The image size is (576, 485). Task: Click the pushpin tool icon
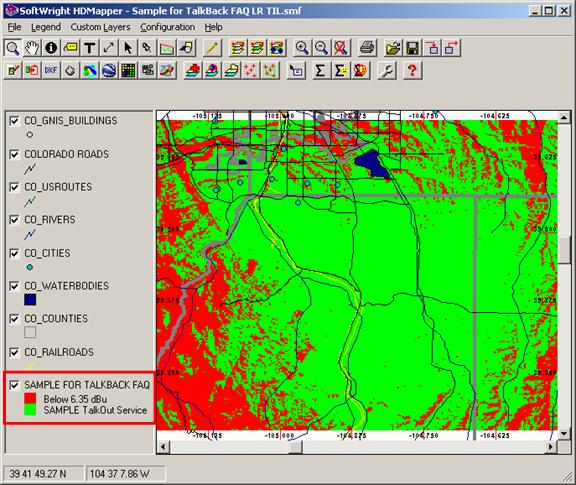click(x=147, y=48)
